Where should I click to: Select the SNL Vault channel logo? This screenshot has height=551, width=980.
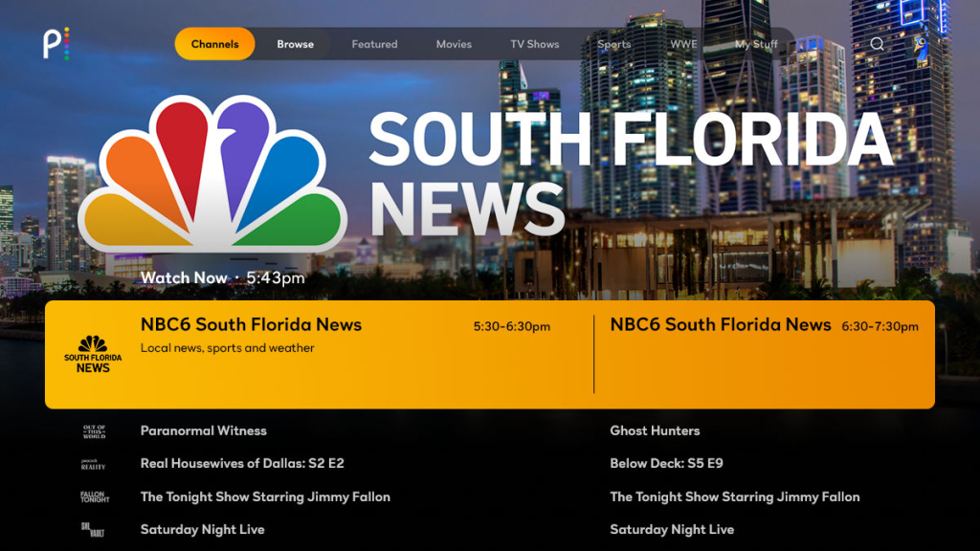[93, 530]
